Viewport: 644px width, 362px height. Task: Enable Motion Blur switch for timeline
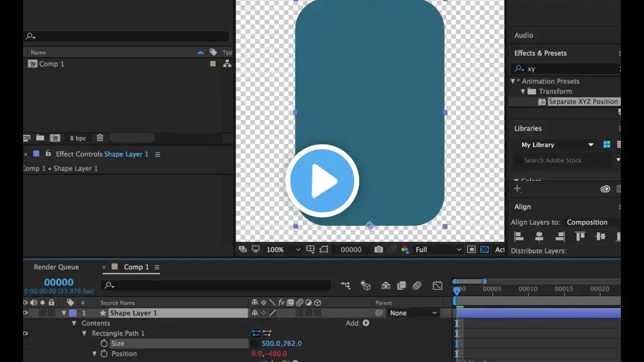tap(417, 286)
